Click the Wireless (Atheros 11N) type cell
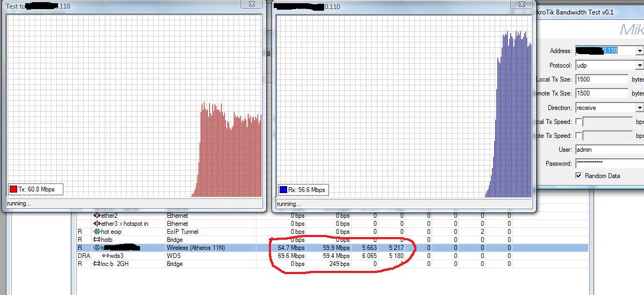The image size is (644, 295). (197, 248)
